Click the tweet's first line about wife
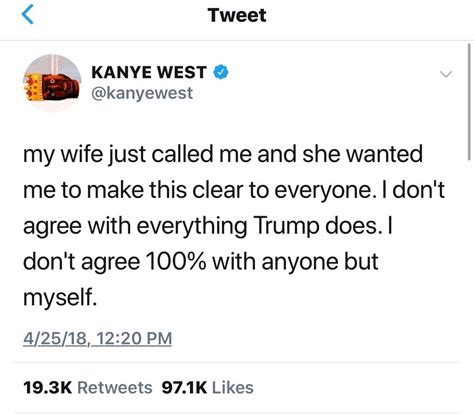This screenshot has height=414, width=474. (223, 155)
